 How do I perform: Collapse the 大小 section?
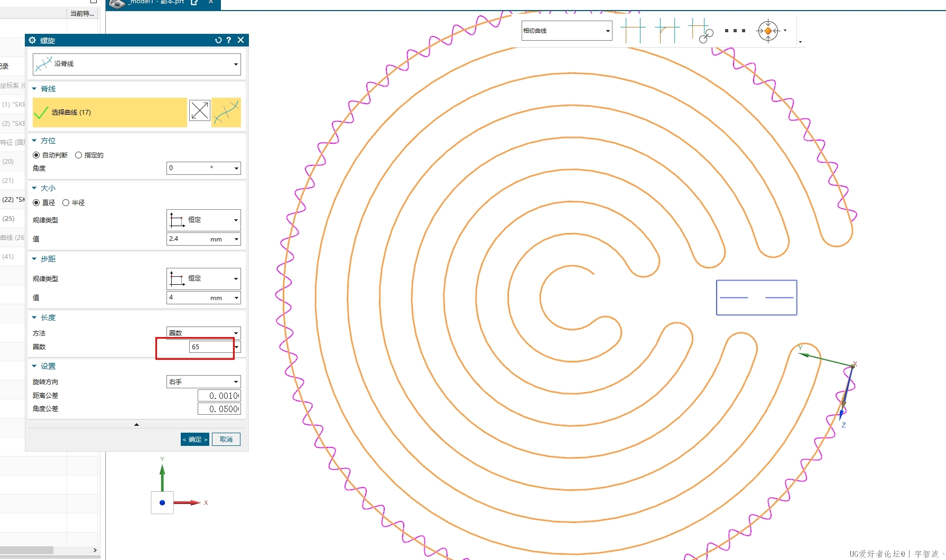tap(34, 188)
